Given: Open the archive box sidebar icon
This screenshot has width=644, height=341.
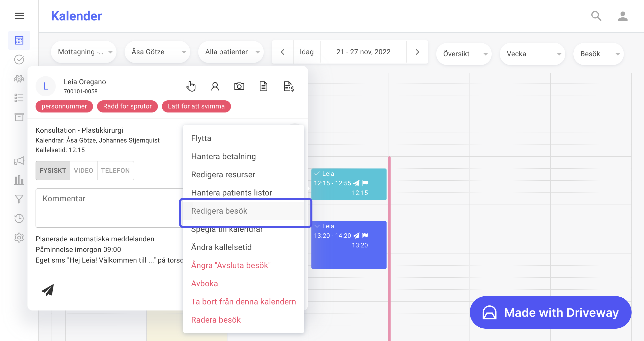Looking at the screenshot, I should tap(19, 117).
